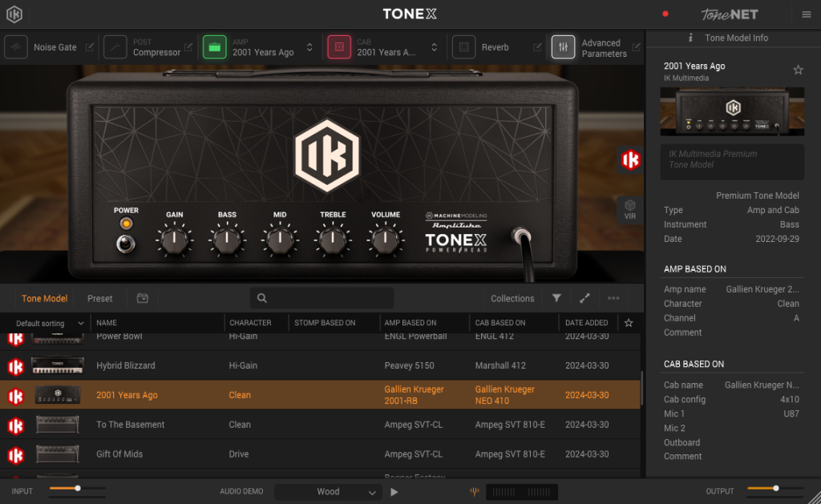Viewport: 821px width, 504px height.
Task: Open the filter funnel icon
Action: tap(556, 298)
